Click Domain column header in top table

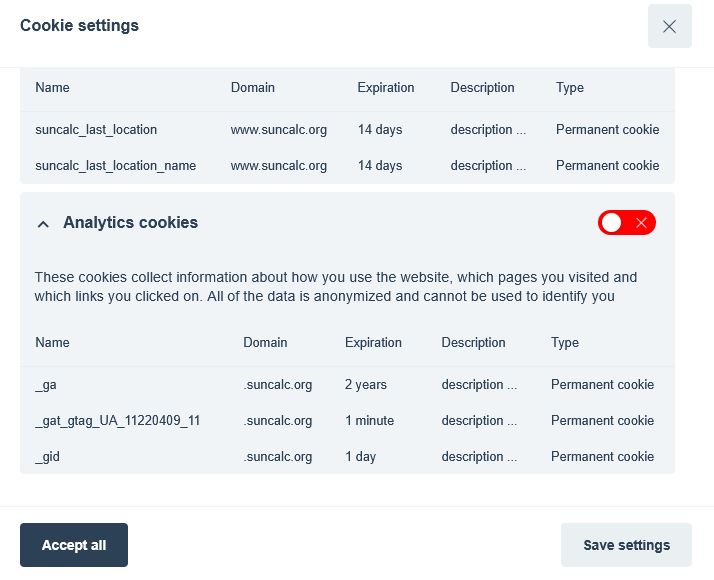[252, 88]
